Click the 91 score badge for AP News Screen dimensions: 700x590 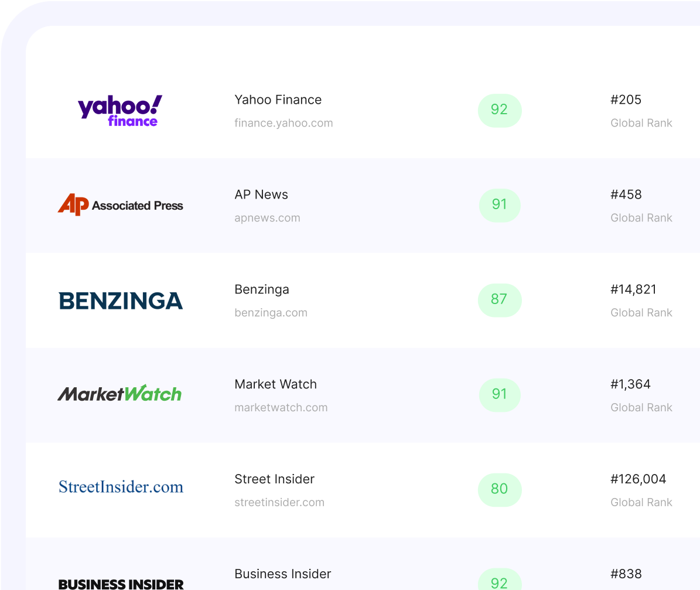click(499, 204)
